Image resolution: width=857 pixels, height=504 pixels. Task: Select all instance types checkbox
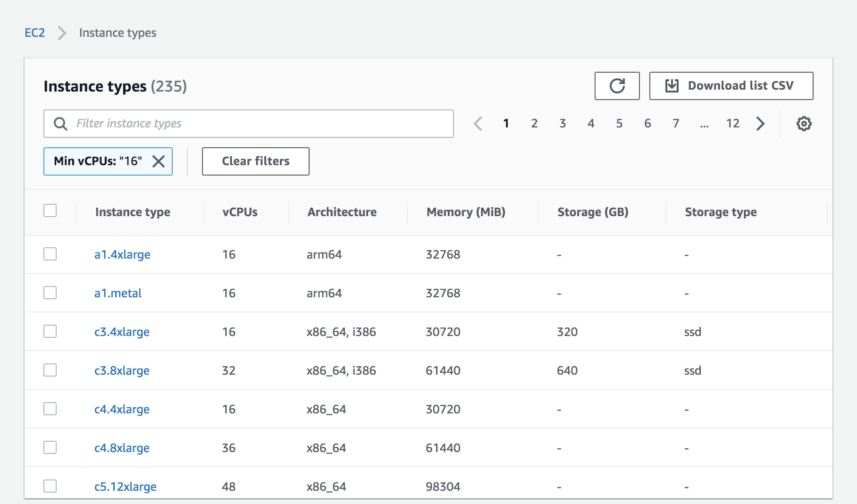coord(50,210)
